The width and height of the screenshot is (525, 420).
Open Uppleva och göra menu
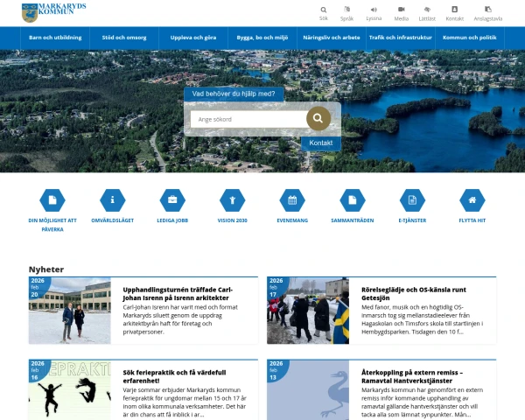pyautogui.click(x=193, y=38)
